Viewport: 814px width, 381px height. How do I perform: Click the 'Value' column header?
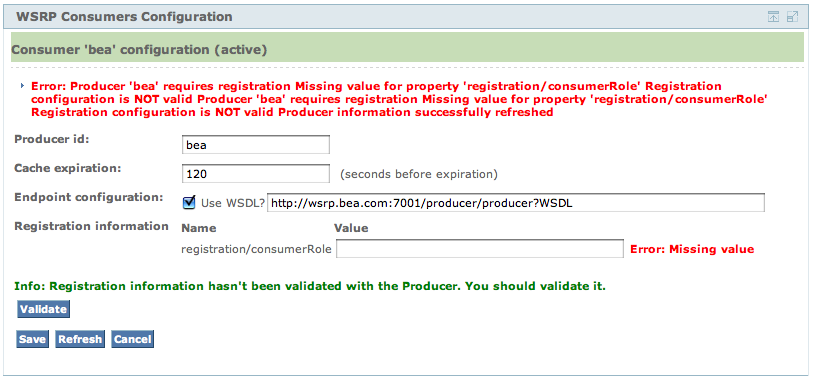click(351, 228)
